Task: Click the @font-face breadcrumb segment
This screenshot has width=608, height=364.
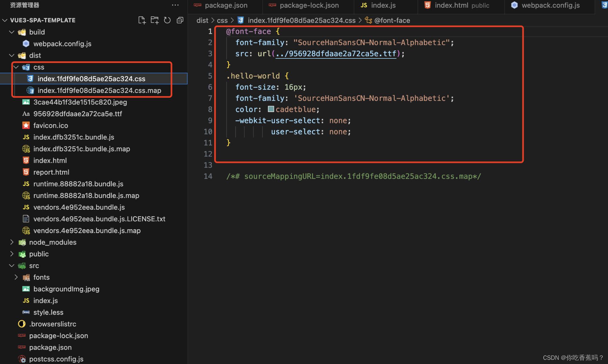Action: [x=392, y=20]
